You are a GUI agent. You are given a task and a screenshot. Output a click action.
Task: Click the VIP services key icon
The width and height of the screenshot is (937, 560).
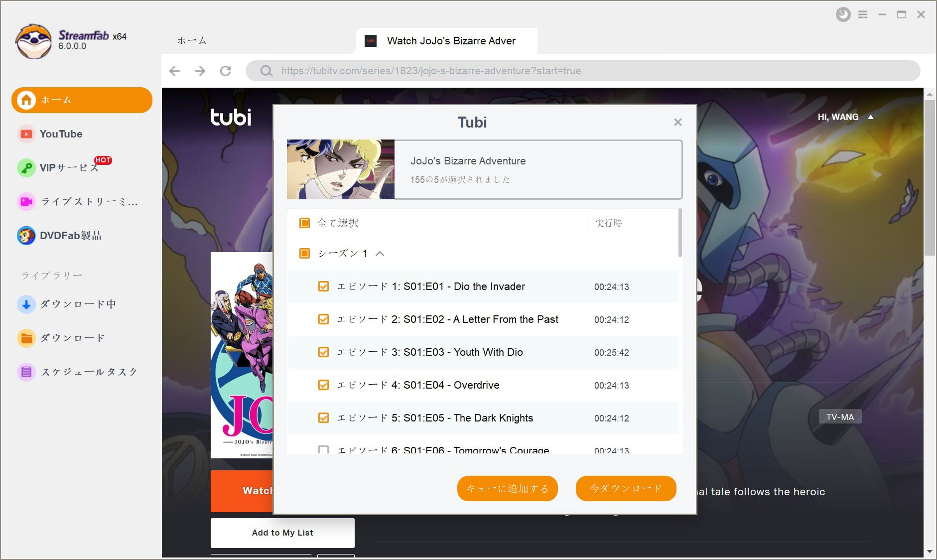pos(26,168)
